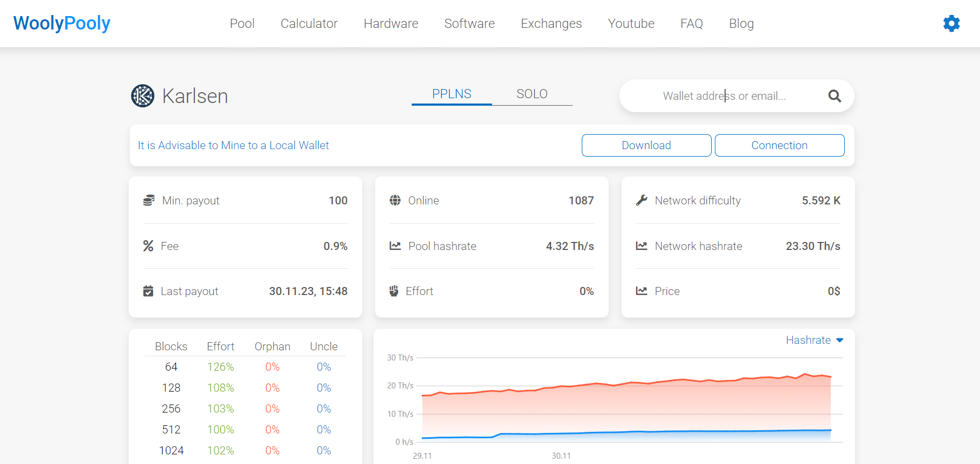The image size is (980, 464).
Task: Go to the Hardware page
Action: point(391,24)
